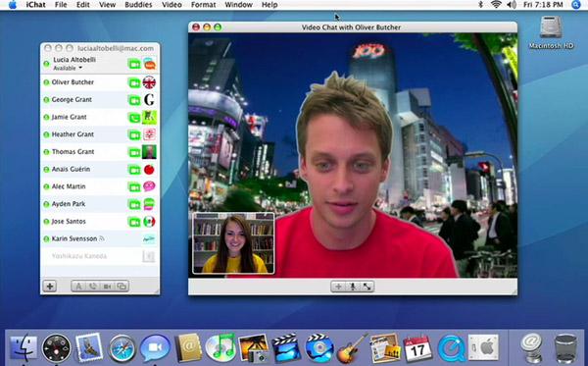Open iDVD in the Dock
The height and width of the screenshot is (366, 588).
319,347
